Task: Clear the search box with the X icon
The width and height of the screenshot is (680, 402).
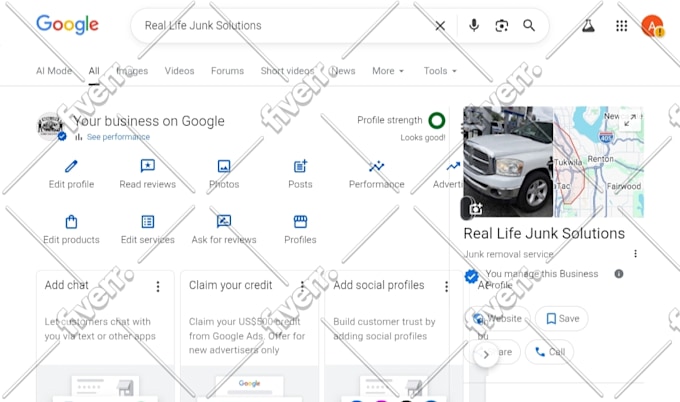Action: coord(440,26)
